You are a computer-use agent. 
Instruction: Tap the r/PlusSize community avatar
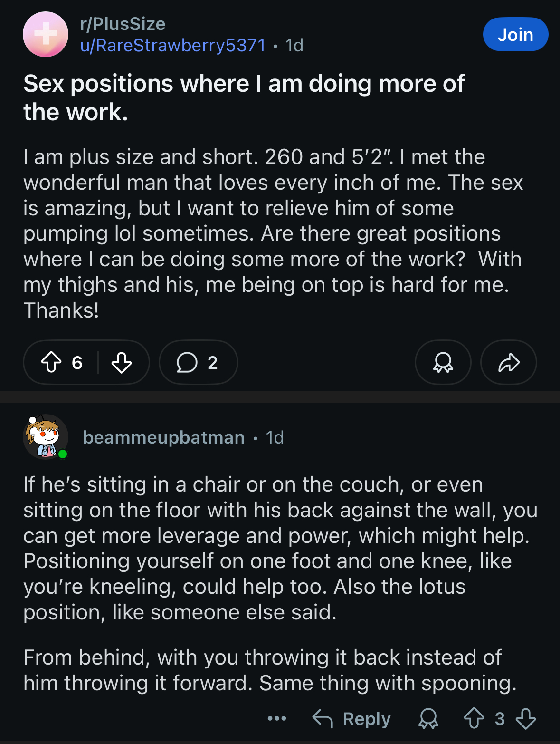pyautogui.click(x=46, y=34)
